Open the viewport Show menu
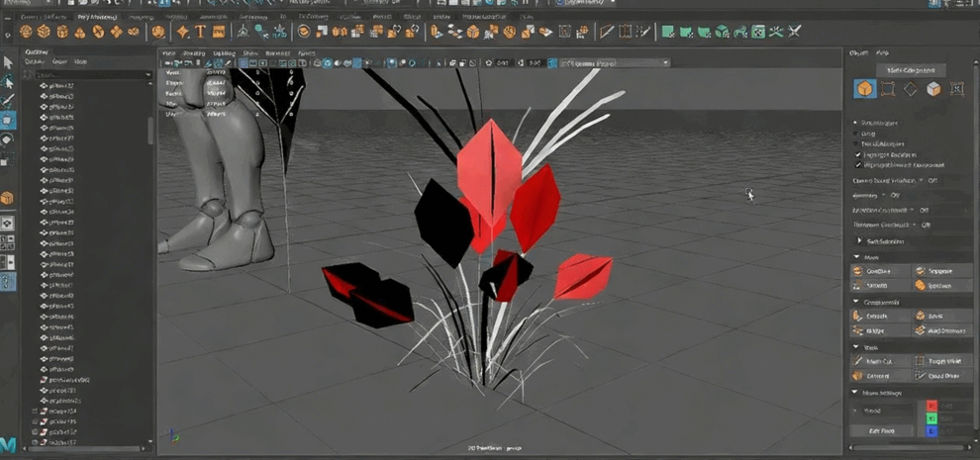This screenshot has height=460, width=980. pyautogui.click(x=251, y=53)
